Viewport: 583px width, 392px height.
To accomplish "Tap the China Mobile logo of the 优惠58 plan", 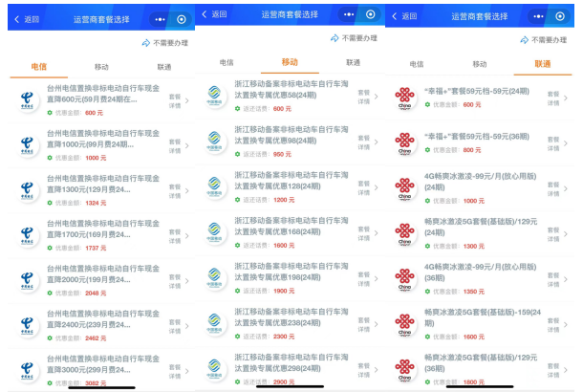I will coord(214,96).
